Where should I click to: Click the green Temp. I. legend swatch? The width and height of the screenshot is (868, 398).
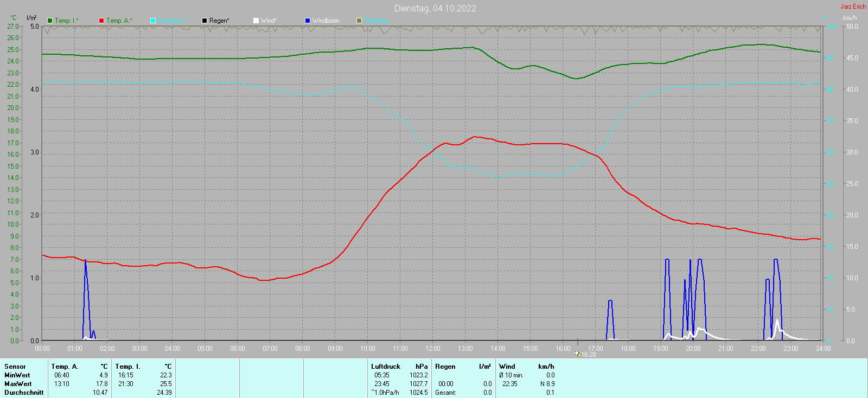(50, 21)
